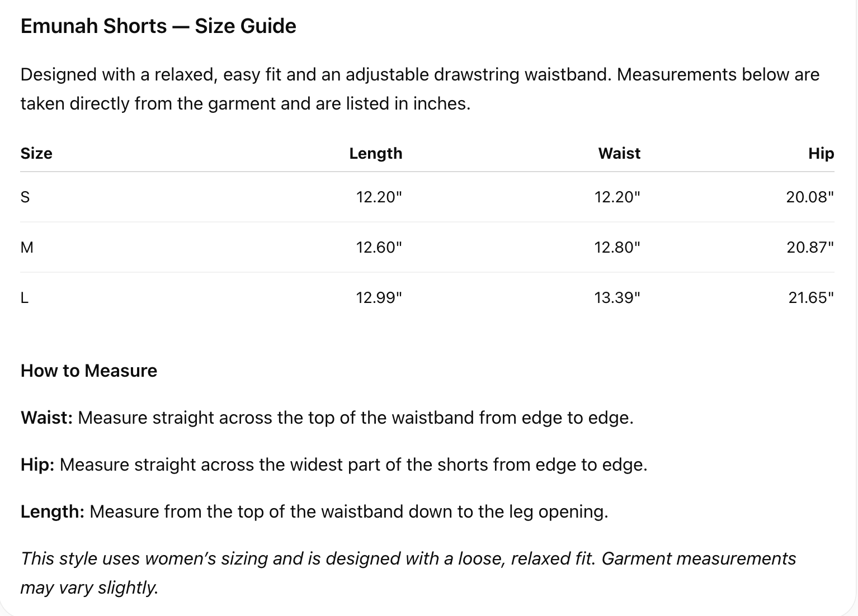This screenshot has width=858, height=616.
Task: Select the size M row label
Action: coord(27,247)
